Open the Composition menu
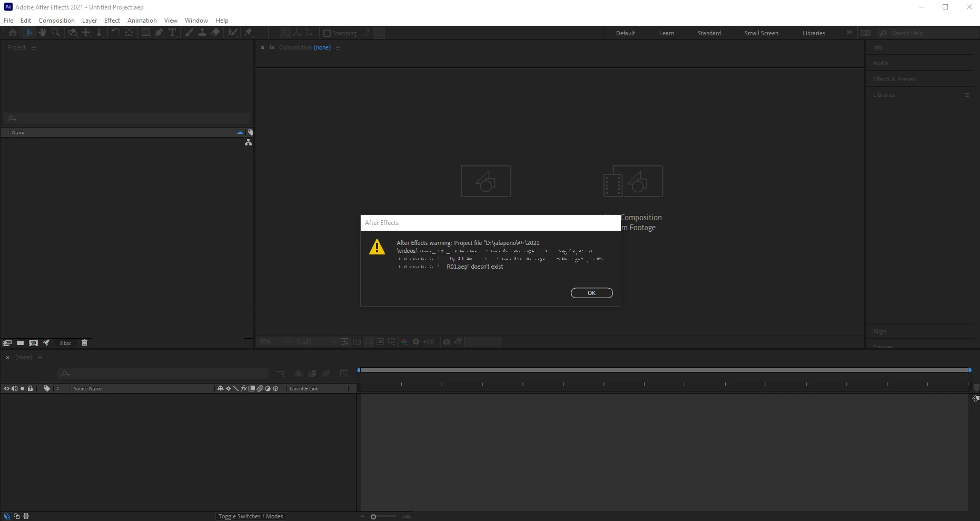The height and width of the screenshot is (521, 980). 56,20
